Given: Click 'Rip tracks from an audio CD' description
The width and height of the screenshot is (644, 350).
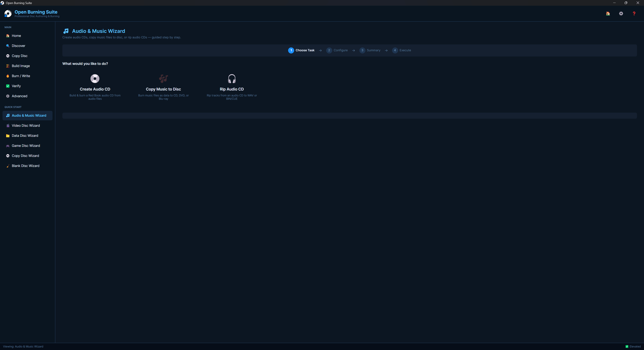Looking at the screenshot, I should (232, 97).
